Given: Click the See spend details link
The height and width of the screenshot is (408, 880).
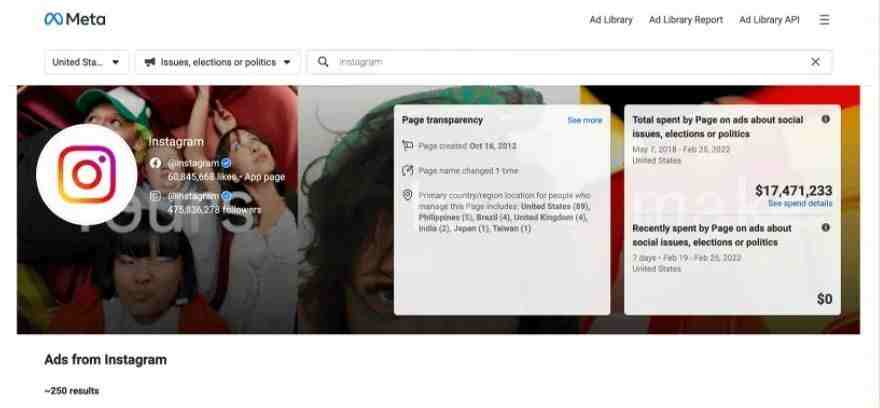Looking at the screenshot, I should (x=800, y=204).
